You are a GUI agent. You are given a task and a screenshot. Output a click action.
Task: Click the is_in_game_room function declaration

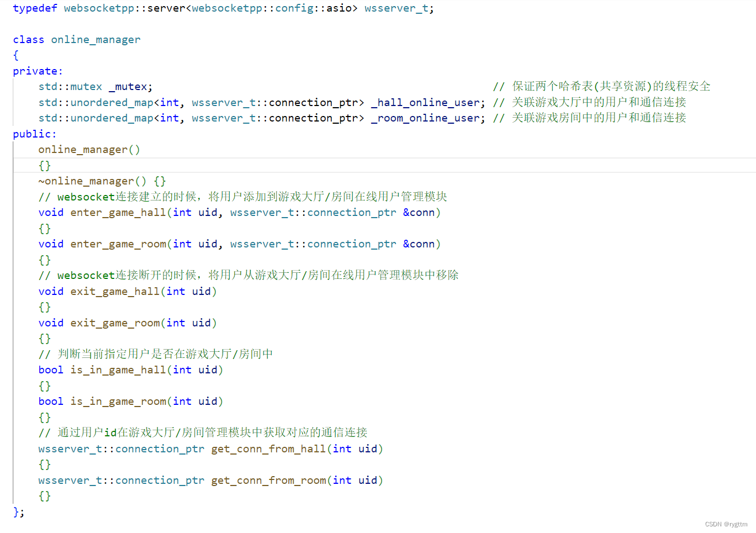click(x=131, y=402)
